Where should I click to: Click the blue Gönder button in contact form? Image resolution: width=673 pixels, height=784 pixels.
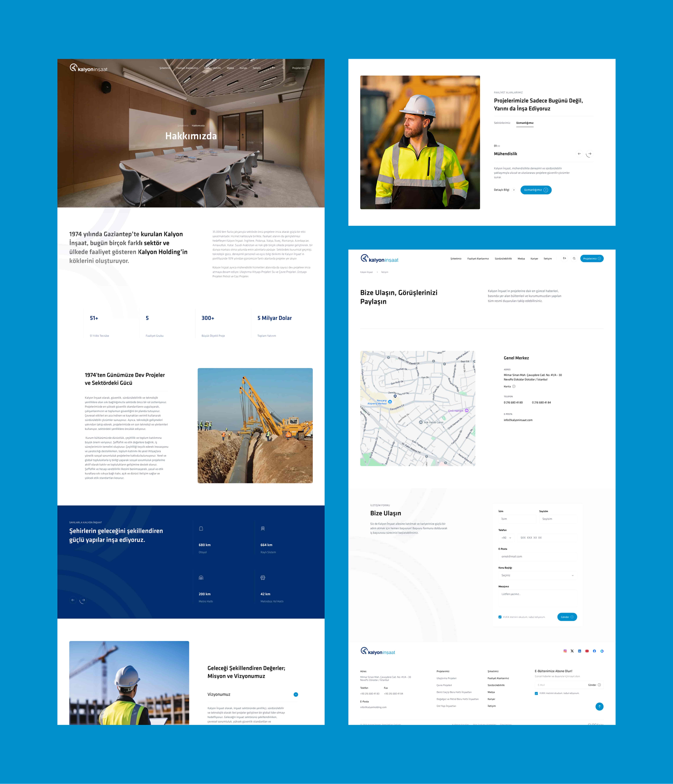(567, 617)
